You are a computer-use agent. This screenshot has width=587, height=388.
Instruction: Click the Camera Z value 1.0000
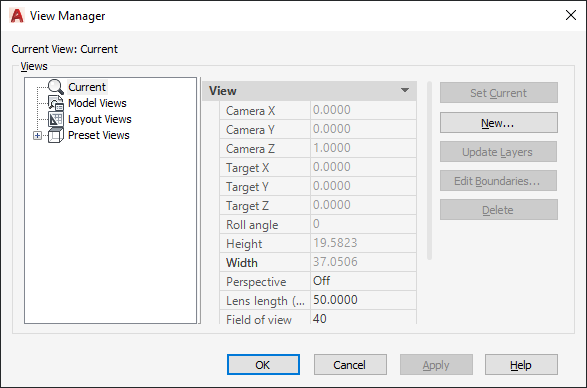pyautogui.click(x=332, y=148)
